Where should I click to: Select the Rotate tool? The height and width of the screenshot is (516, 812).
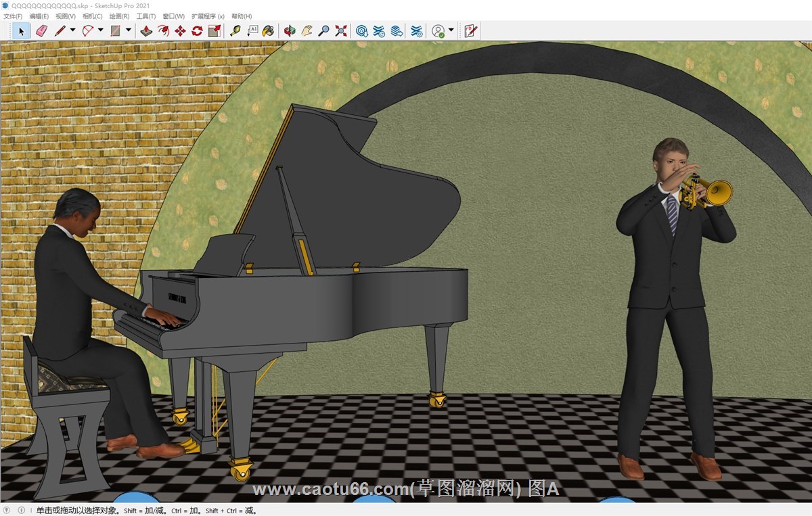[198, 30]
